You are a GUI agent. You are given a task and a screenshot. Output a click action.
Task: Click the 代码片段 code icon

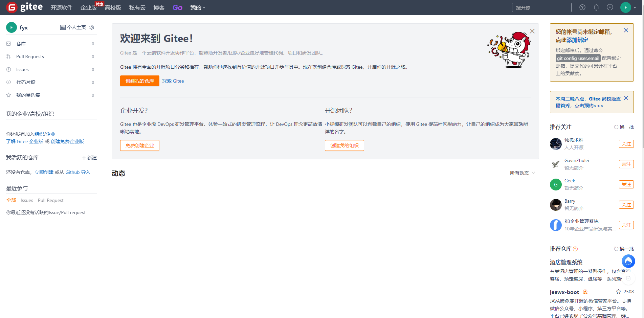point(8,82)
